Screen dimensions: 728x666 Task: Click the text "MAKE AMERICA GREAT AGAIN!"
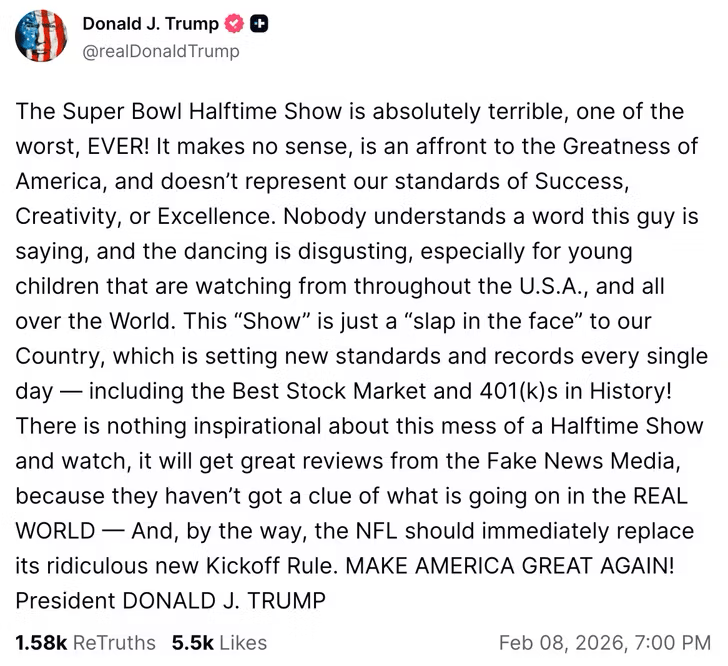point(510,565)
